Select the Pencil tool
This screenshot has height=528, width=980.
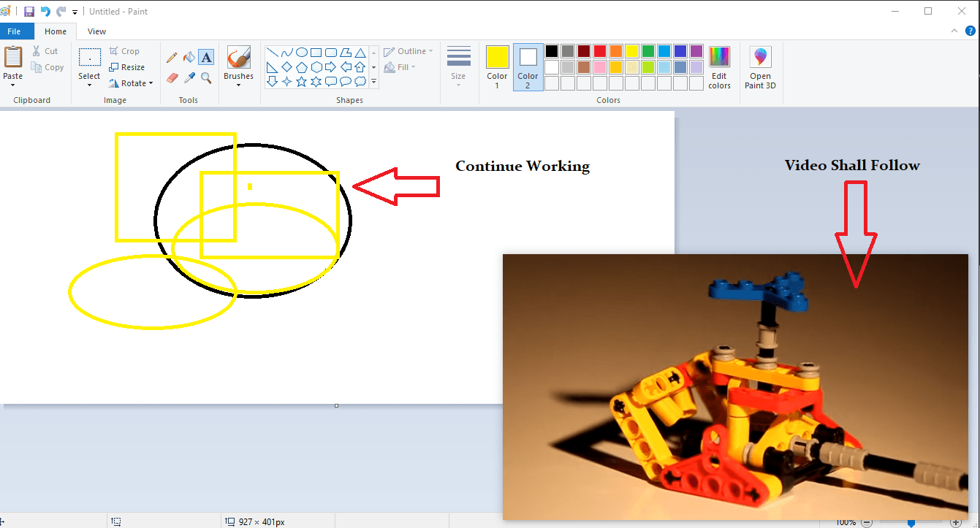pos(172,57)
